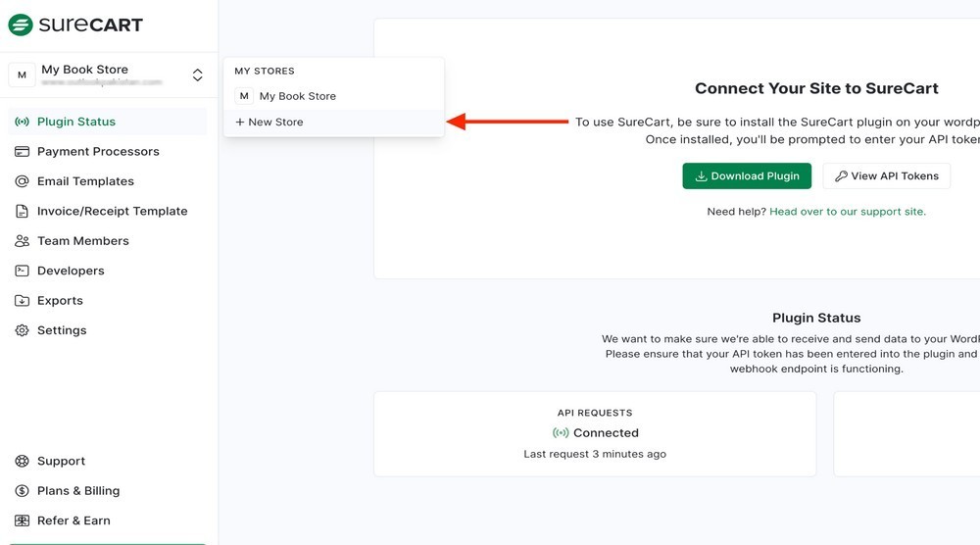This screenshot has width=980, height=545.
Task: Click the SureCart logo
Action: [75, 25]
